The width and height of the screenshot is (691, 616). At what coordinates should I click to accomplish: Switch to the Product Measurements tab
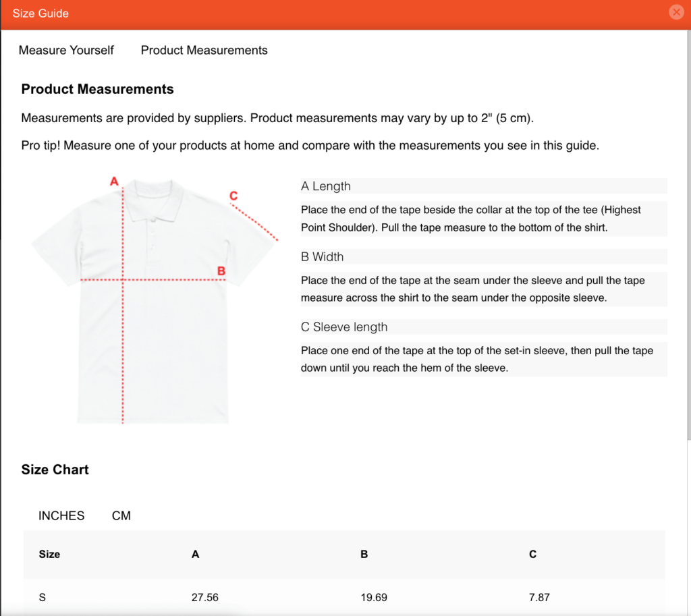[x=204, y=50]
